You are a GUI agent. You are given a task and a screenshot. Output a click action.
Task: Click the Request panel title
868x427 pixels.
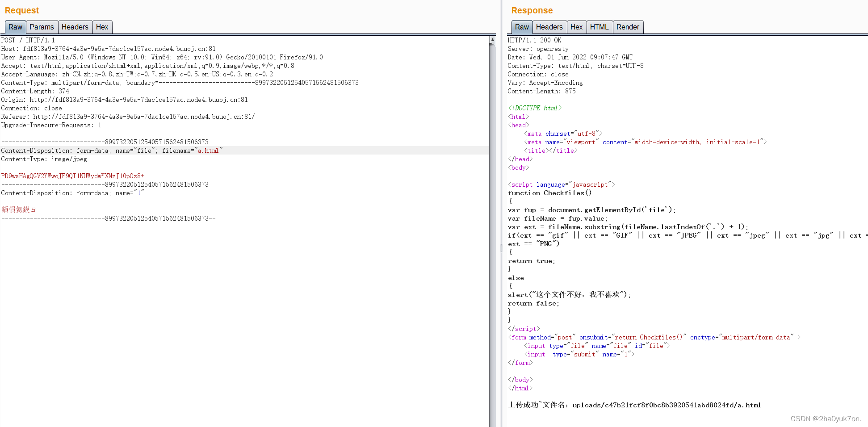(x=22, y=10)
